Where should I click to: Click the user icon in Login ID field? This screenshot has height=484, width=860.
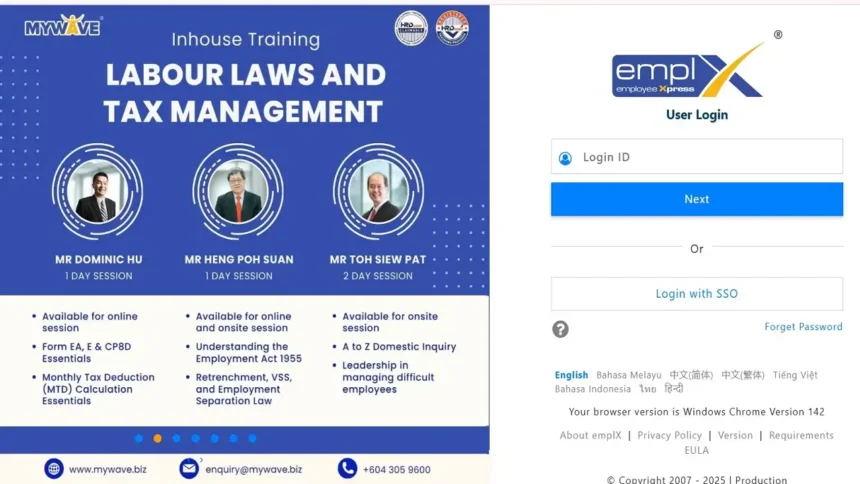(x=565, y=158)
